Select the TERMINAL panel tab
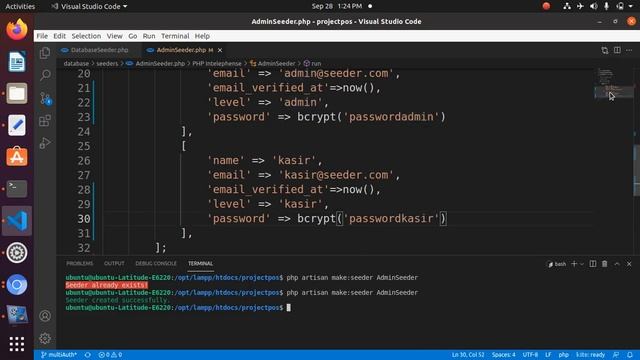Screen dimensions: 640x360 (200, 264)
